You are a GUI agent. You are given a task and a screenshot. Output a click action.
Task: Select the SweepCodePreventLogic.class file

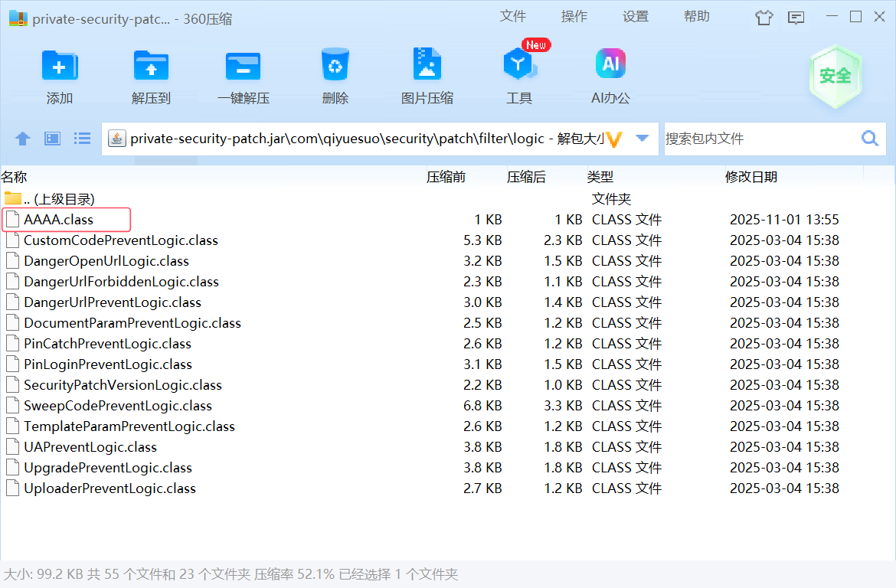(117, 406)
